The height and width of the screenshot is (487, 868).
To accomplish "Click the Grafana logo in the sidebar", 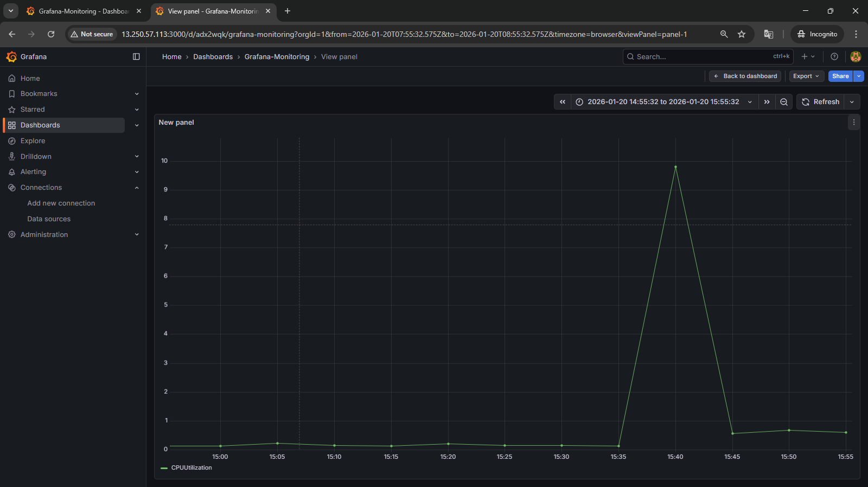I will point(11,57).
